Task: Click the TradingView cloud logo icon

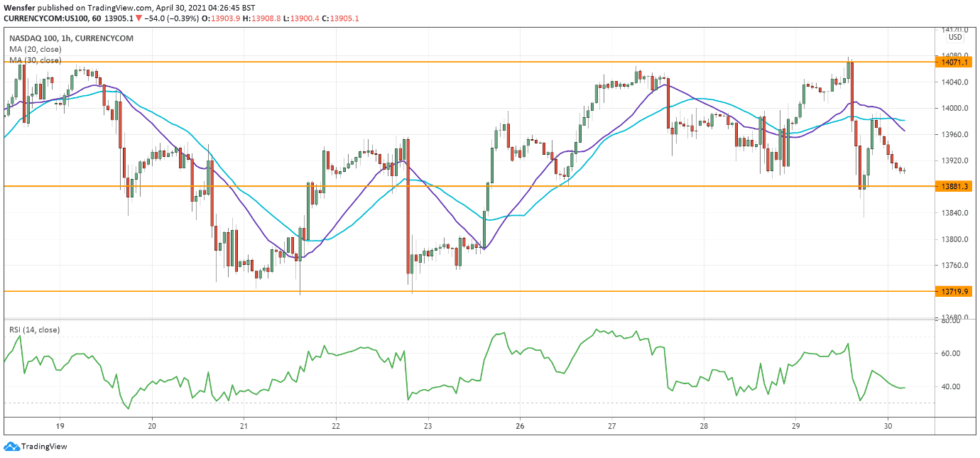Action: coord(11,447)
